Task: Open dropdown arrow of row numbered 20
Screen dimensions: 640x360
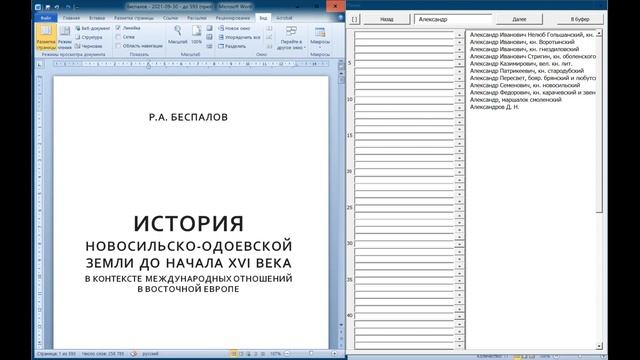Action: point(459,172)
